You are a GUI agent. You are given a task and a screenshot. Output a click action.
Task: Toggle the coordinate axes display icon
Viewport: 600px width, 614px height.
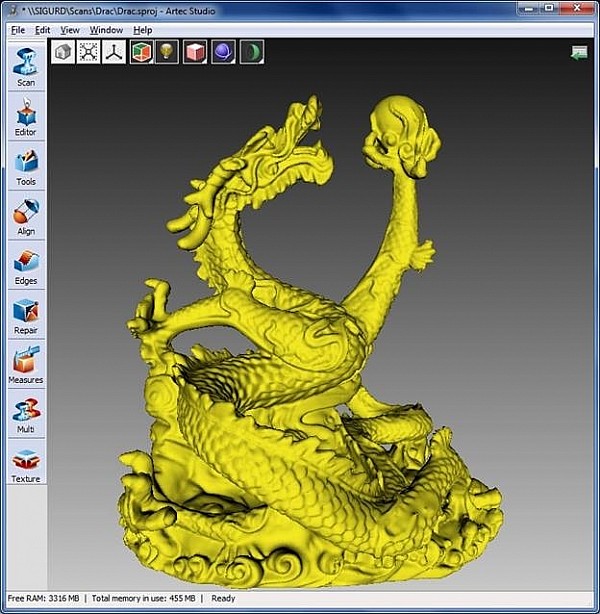[114, 52]
